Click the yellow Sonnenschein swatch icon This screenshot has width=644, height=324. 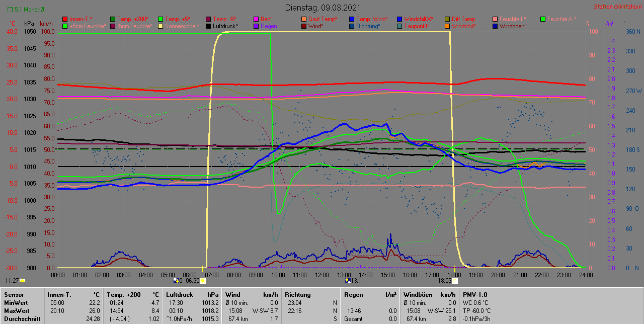coord(160,26)
